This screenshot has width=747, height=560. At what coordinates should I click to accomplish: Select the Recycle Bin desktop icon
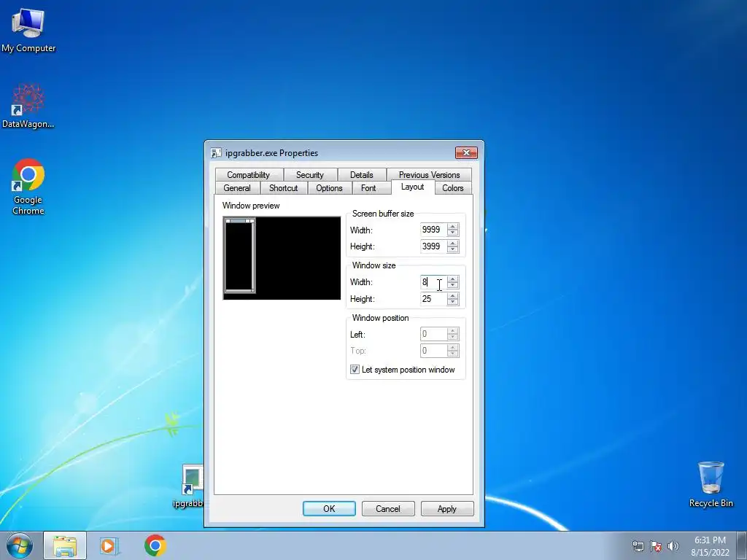point(711,484)
